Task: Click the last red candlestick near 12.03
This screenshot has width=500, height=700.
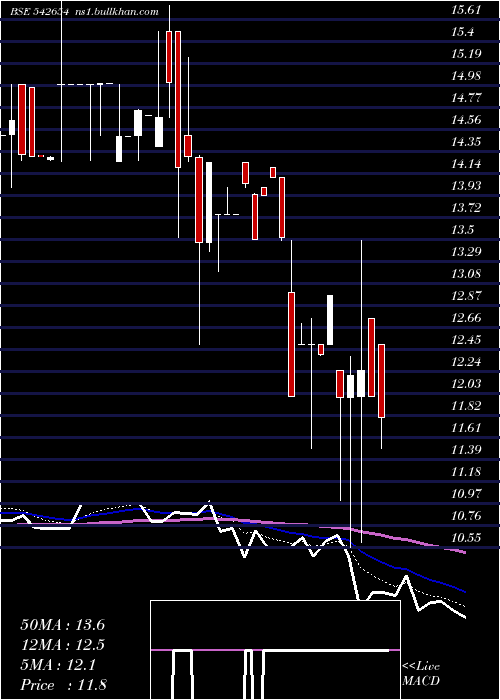Action: [381, 381]
